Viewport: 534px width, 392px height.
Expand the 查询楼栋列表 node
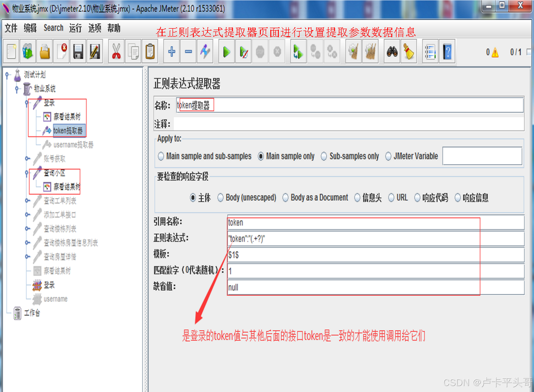(27, 229)
